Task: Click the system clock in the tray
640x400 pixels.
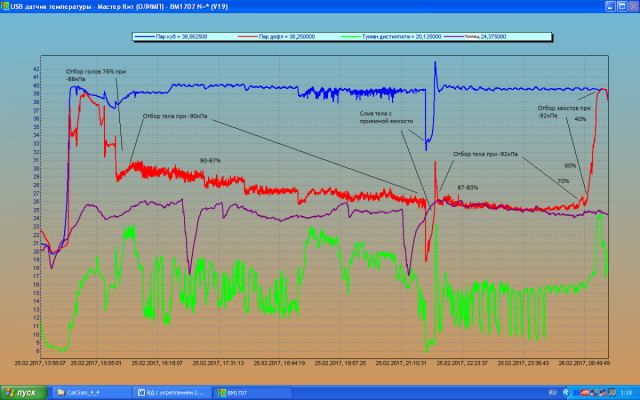Action: click(626, 393)
